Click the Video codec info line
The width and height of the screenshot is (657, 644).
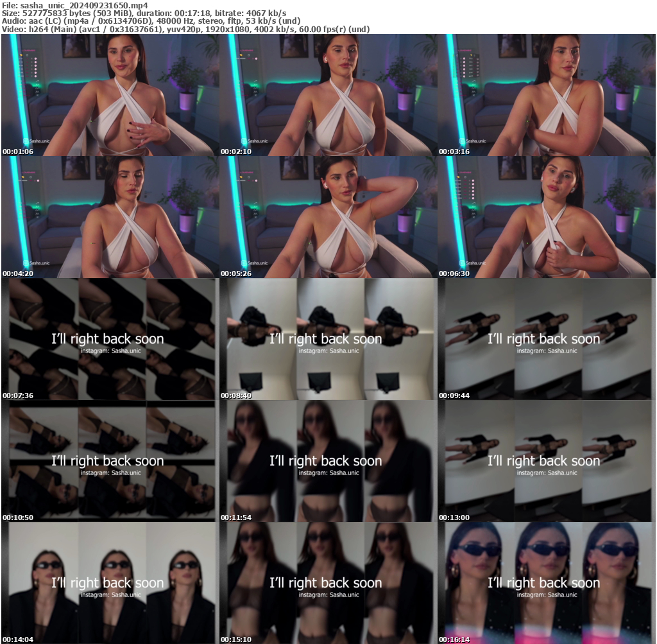186,29
